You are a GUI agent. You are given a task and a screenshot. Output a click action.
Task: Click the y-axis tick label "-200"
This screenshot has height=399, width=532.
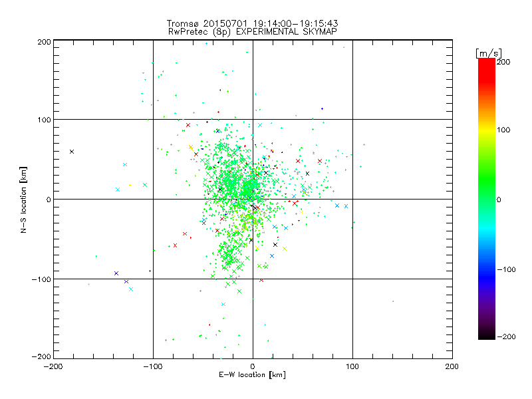pyautogui.click(x=42, y=356)
